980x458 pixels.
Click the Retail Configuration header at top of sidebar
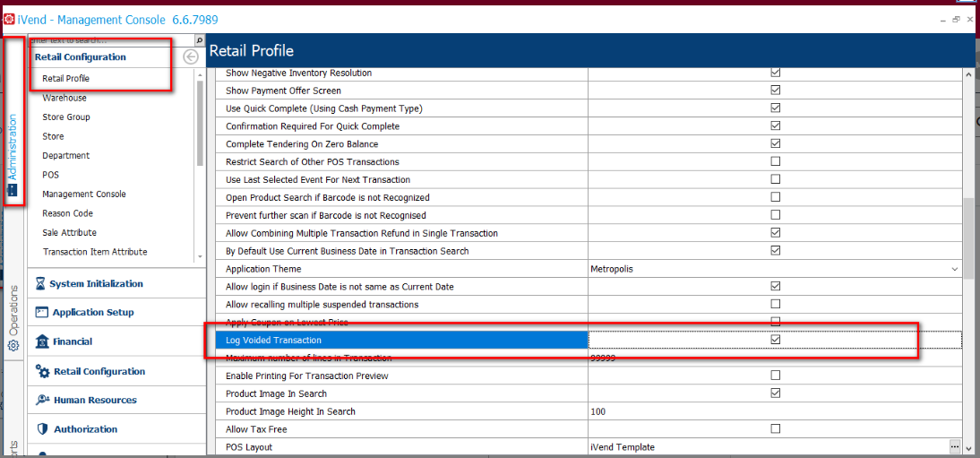[x=80, y=57]
